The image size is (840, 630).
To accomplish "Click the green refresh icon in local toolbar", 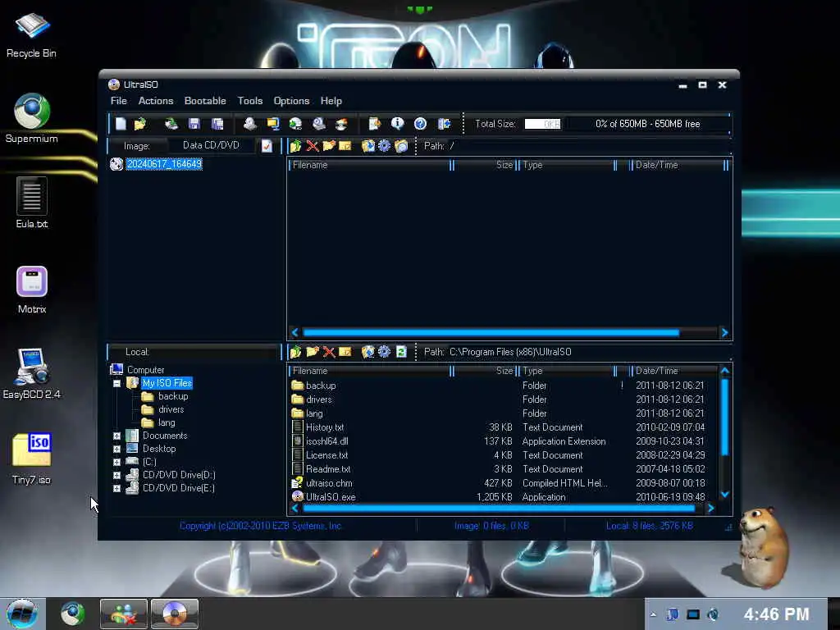I will pos(401,352).
